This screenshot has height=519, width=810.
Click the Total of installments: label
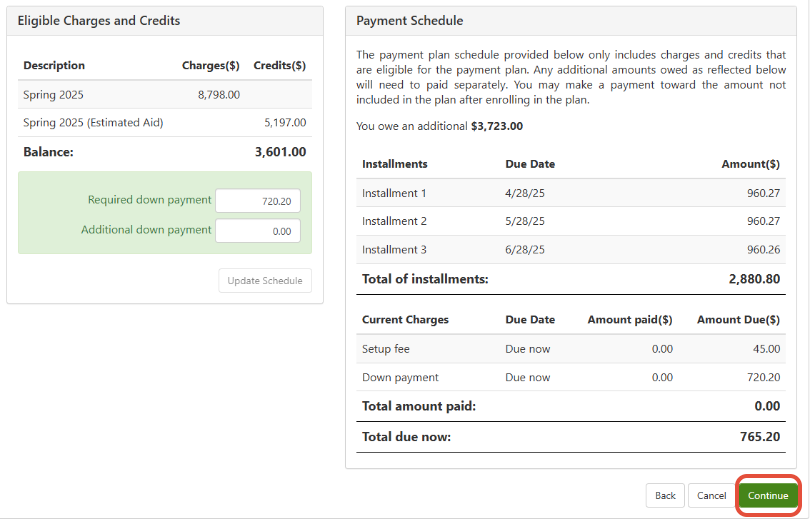pos(425,279)
